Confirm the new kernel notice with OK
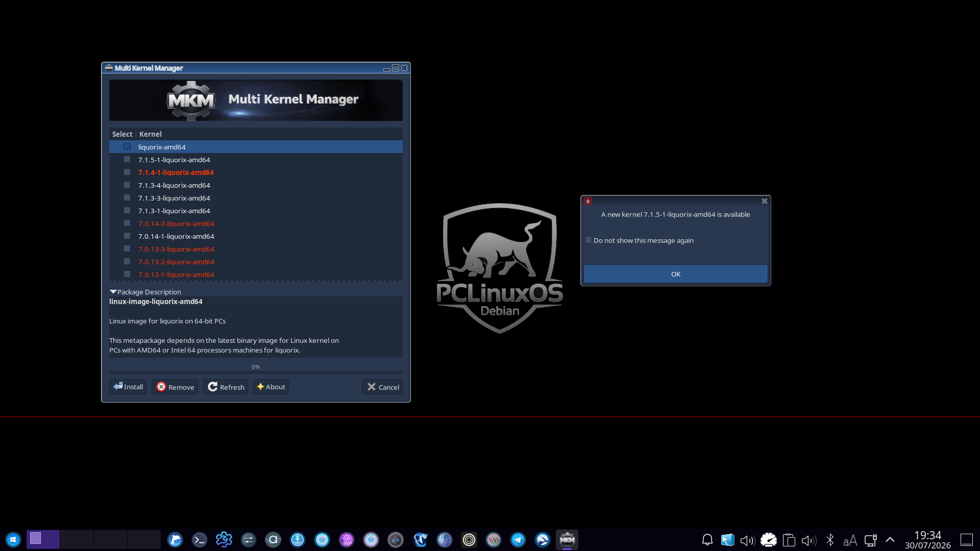Viewport: 980px width, 551px height. pos(676,274)
